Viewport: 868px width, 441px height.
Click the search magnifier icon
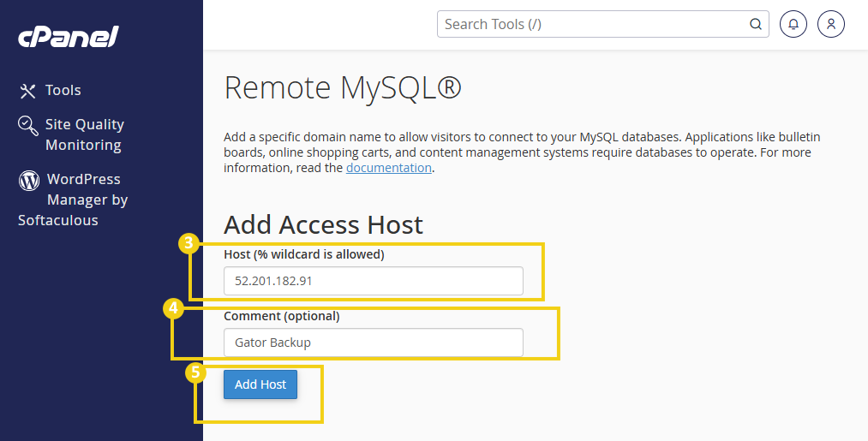(755, 24)
